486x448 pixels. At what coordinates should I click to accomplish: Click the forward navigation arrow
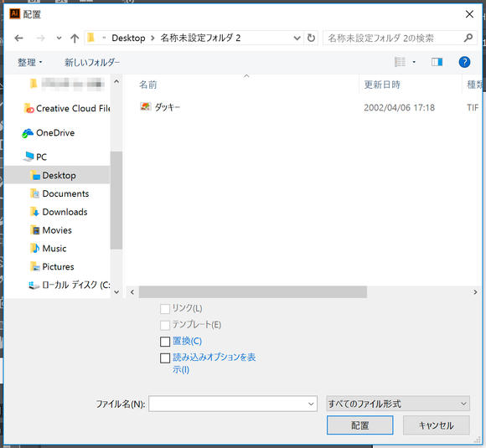pos(40,39)
